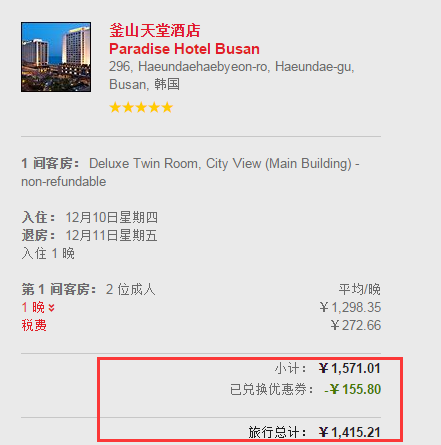Image resolution: width=441 pixels, height=445 pixels.
Task: Click the check-out date 12月11日星期五
Action: (x=111, y=235)
